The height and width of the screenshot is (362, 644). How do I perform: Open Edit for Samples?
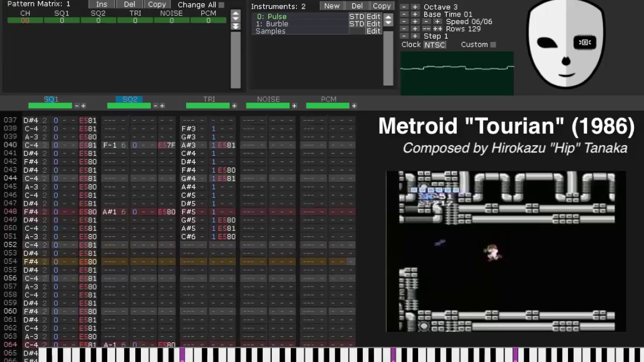[373, 31]
